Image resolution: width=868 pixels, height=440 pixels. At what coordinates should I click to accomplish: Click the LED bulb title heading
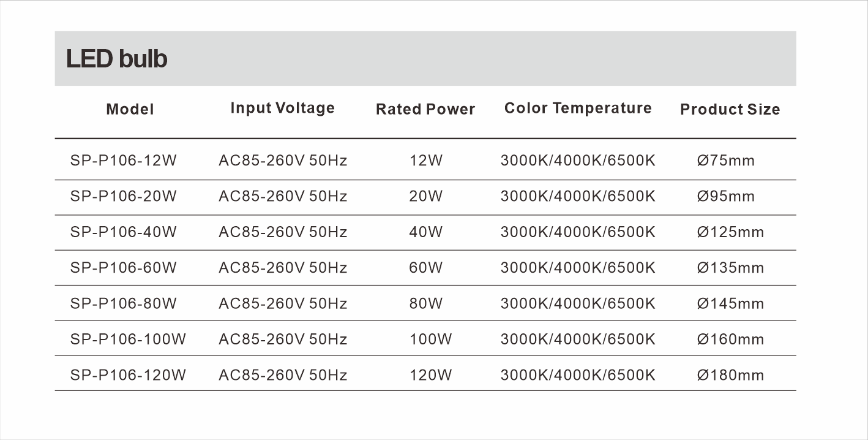[116, 59]
